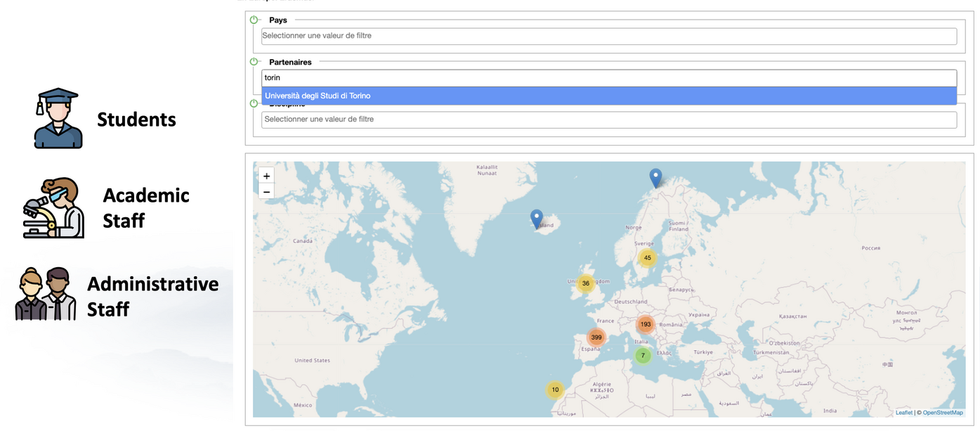Zoom out the map with minus button
The width and height of the screenshot is (980, 431).
point(266,192)
